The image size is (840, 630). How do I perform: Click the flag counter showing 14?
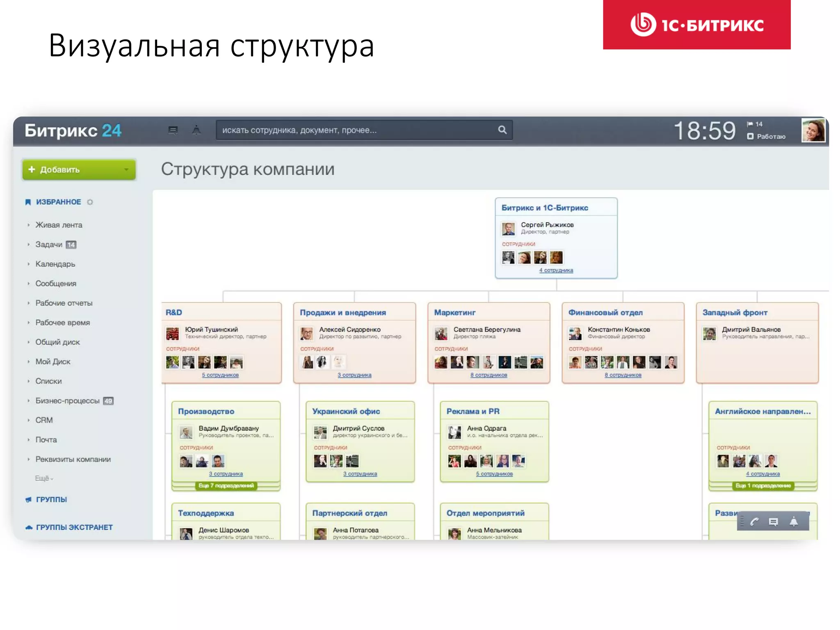tap(754, 124)
